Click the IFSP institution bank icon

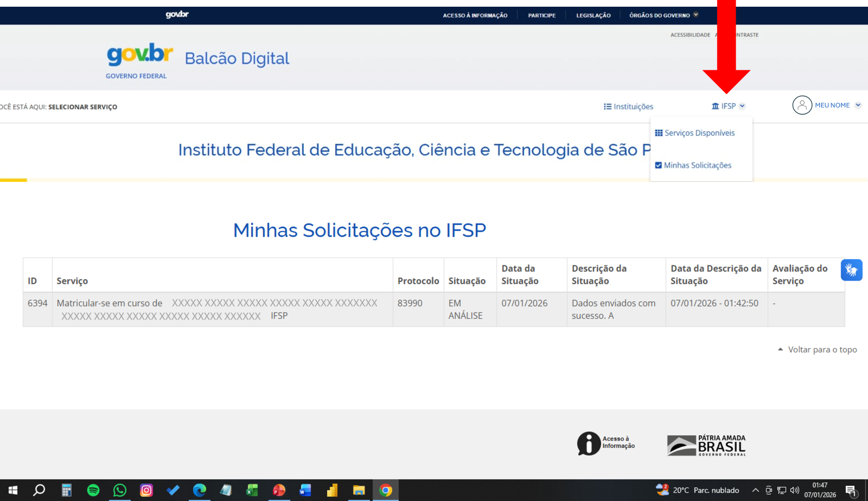716,106
